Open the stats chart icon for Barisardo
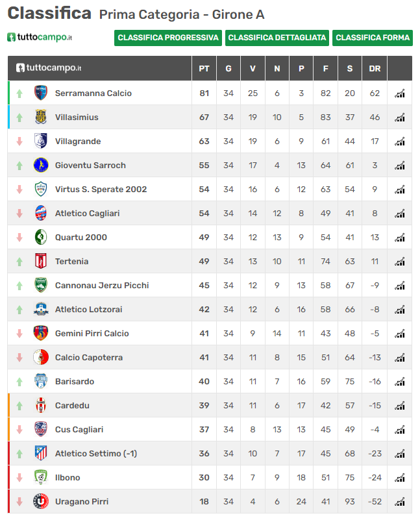420x520 pixels. [x=399, y=381]
